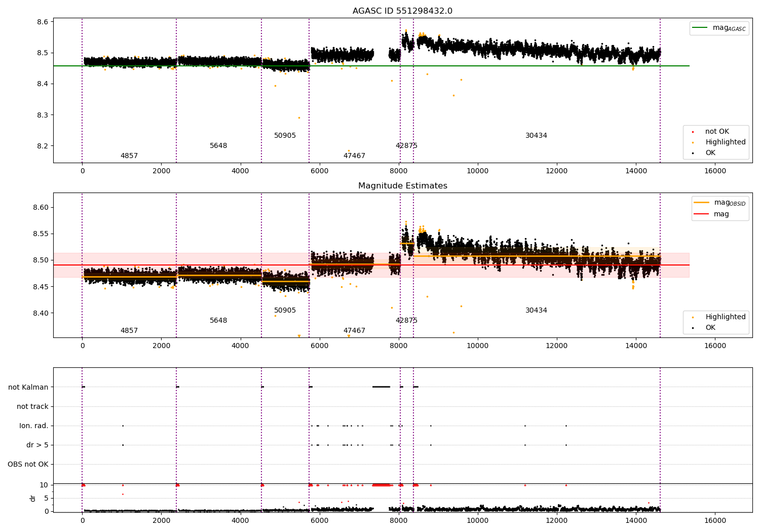Click the '8.45' y-axis tick label
This screenshot has height=532, width=760.
pyautogui.click(x=41, y=287)
